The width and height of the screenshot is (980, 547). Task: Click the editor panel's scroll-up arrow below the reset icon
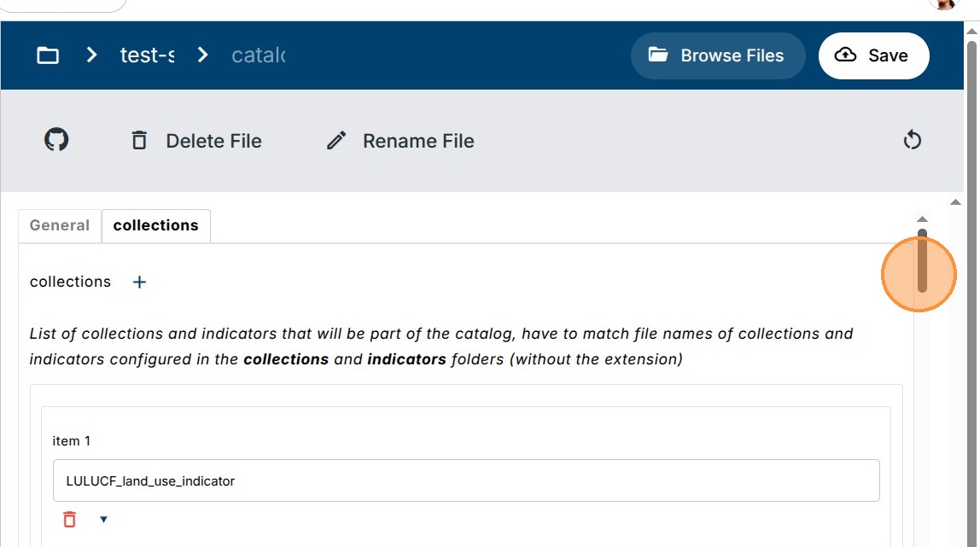tap(955, 202)
